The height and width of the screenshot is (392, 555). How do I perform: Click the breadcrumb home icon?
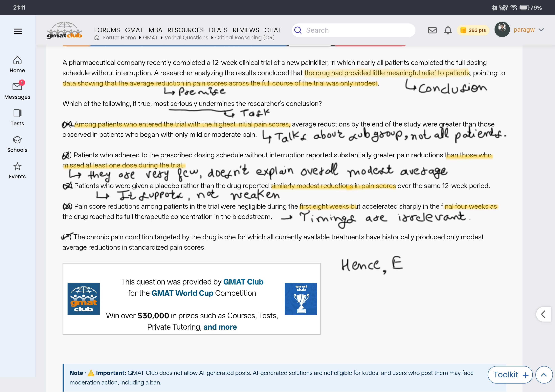pos(97,38)
